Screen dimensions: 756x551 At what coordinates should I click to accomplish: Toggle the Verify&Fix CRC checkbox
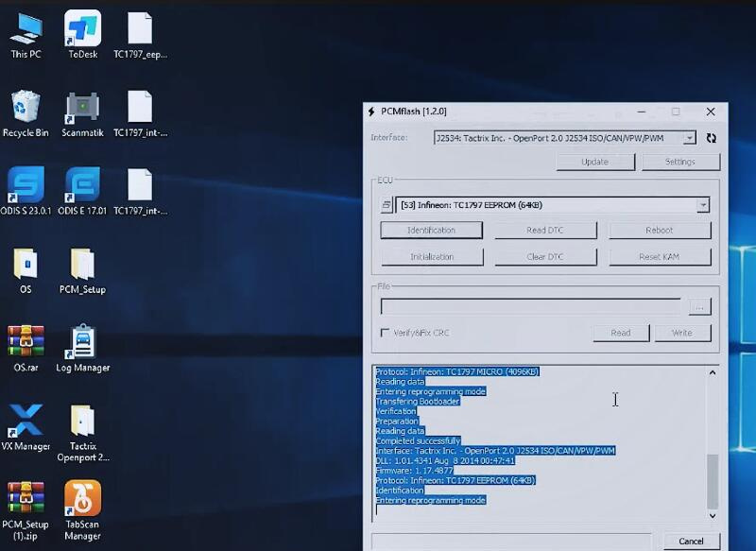pyautogui.click(x=386, y=333)
